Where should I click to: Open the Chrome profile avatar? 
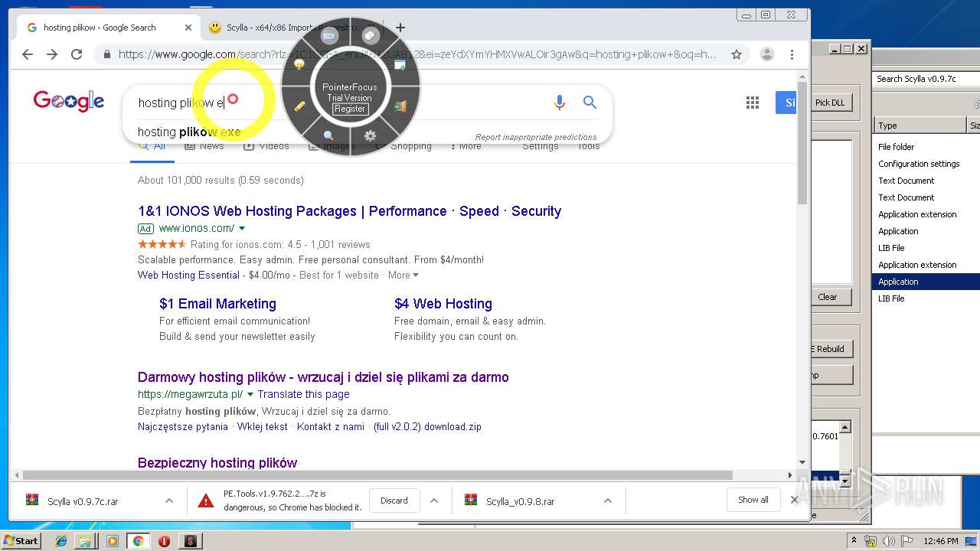(x=766, y=54)
